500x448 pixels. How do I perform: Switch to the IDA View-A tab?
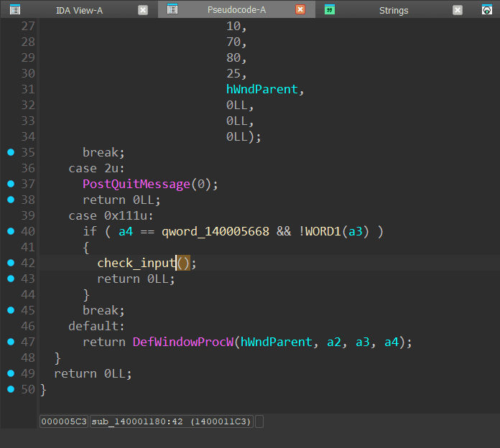[x=79, y=10]
